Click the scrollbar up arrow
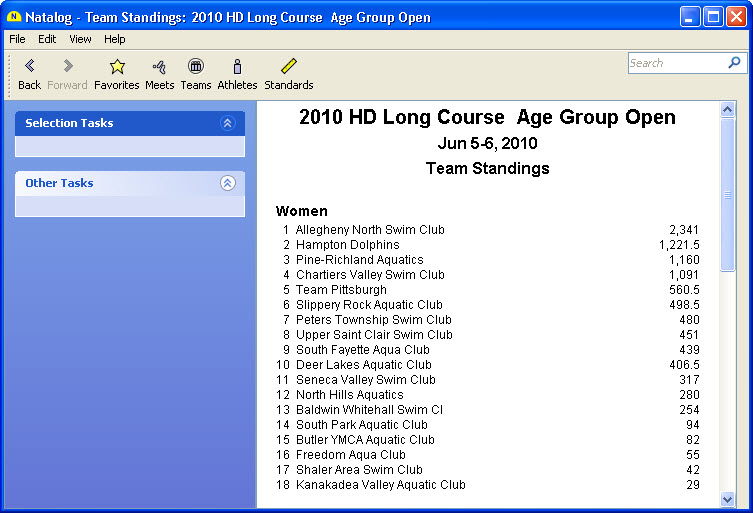The image size is (753, 513). [x=727, y=108]
